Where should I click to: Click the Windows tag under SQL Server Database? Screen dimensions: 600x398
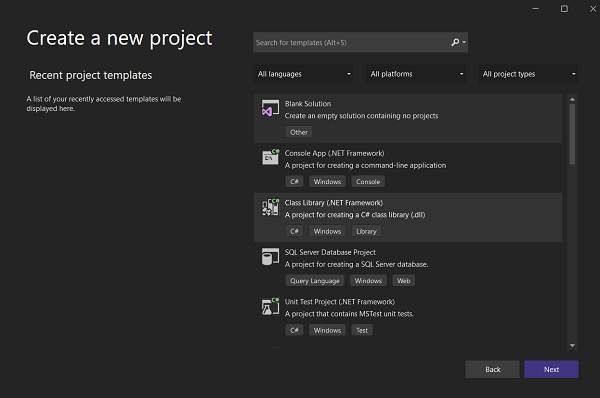coord(368,281)
